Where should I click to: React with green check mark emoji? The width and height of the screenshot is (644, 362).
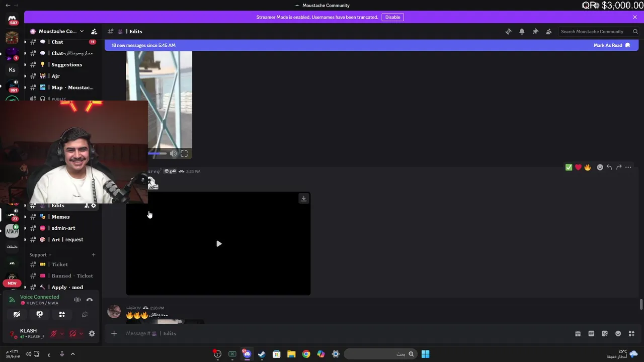[569, 167]
